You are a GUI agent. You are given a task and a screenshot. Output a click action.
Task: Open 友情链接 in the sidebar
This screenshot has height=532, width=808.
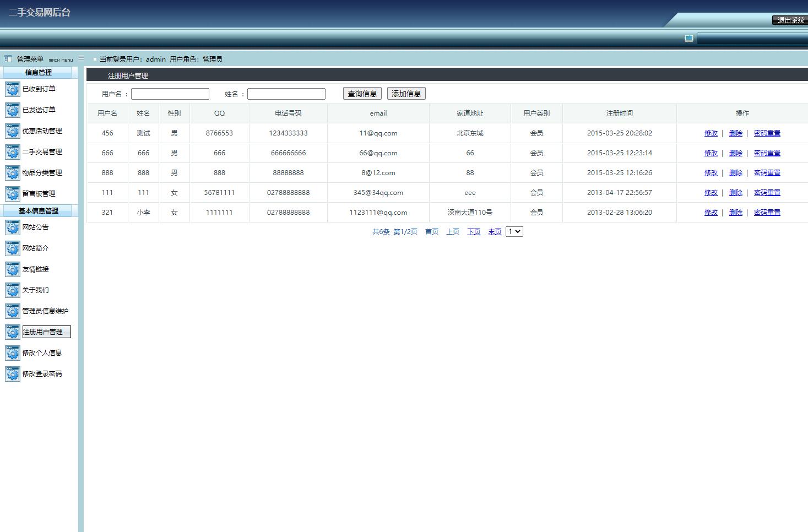pos(35,269)
